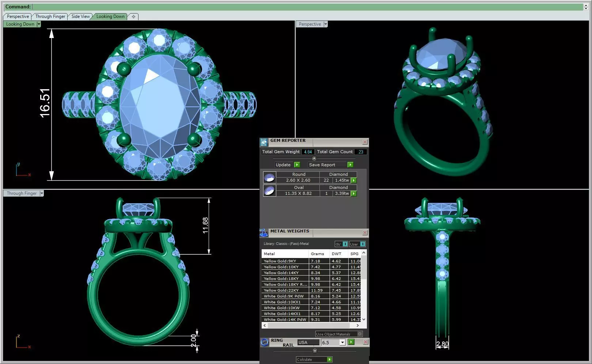Select the Yellow Gold:14KY row

pos(311,273)
